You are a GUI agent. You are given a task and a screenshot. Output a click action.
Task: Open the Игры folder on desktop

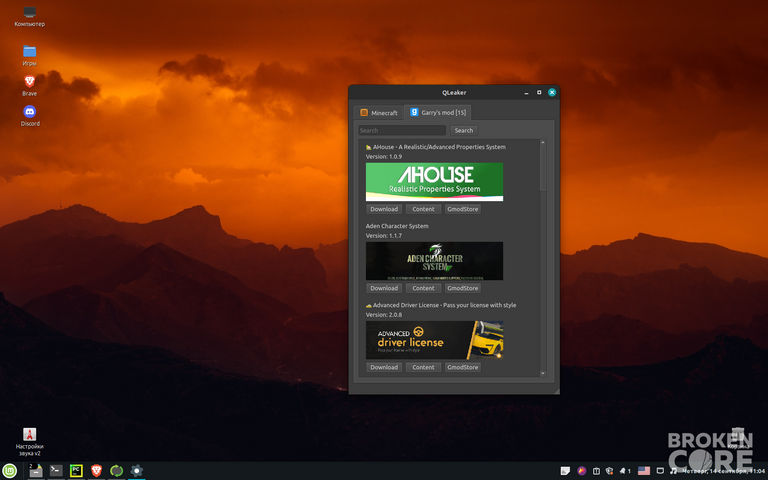pyautogui.click(x=29, y=55)
